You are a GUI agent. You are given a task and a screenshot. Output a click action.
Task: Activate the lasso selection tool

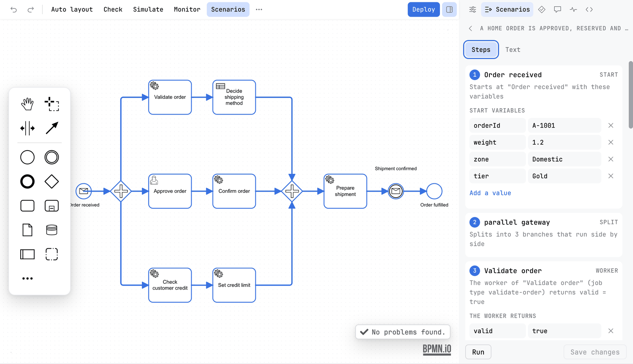click(x=52, y=104)
